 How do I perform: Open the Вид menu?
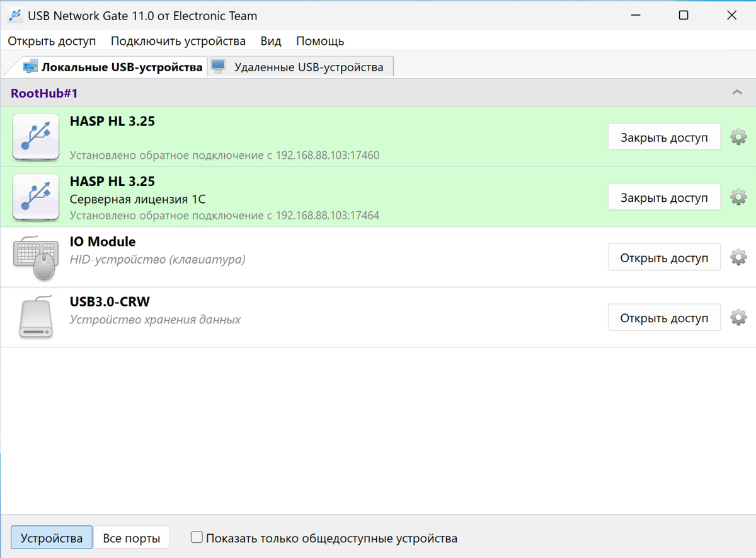click(271, 41)
